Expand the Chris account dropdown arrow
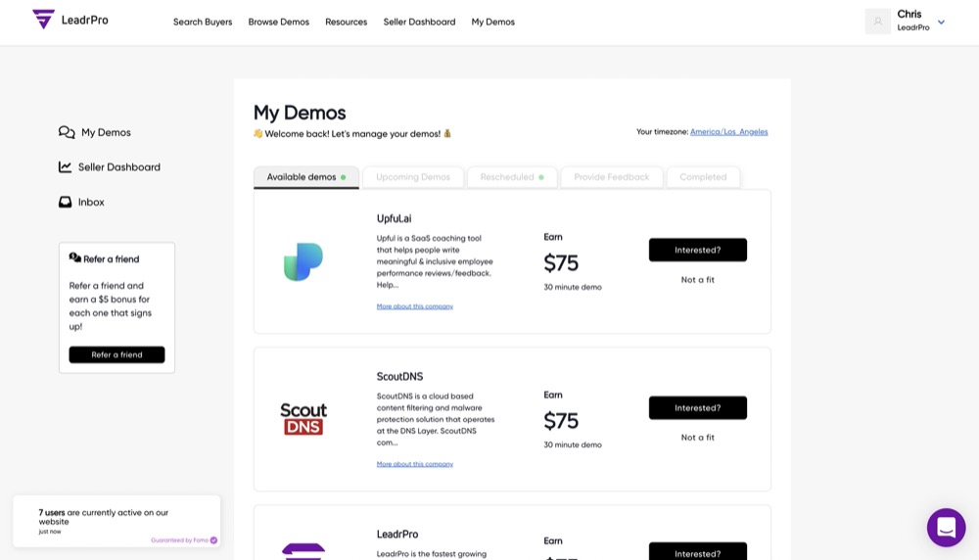 pos(941,22)
